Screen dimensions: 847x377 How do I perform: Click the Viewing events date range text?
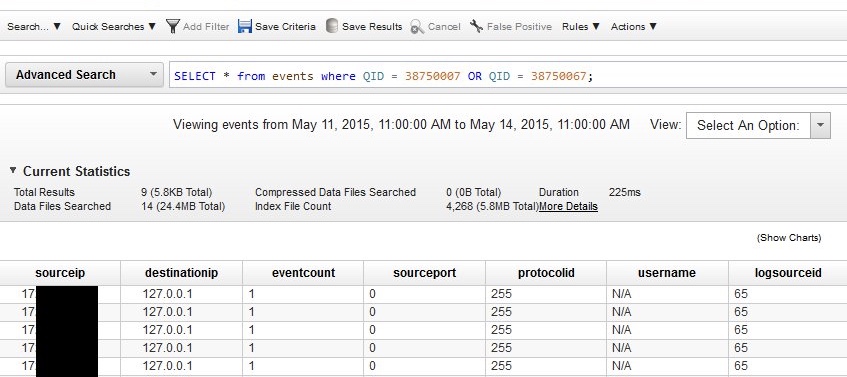pyautogui.click(x=401, y=125)
